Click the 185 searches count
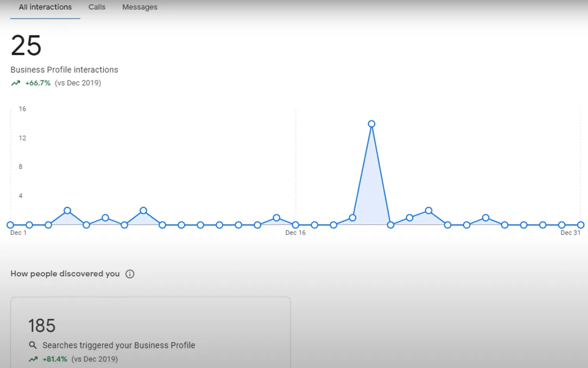Viewport: 588px width, 368px height. pos(42,326)
